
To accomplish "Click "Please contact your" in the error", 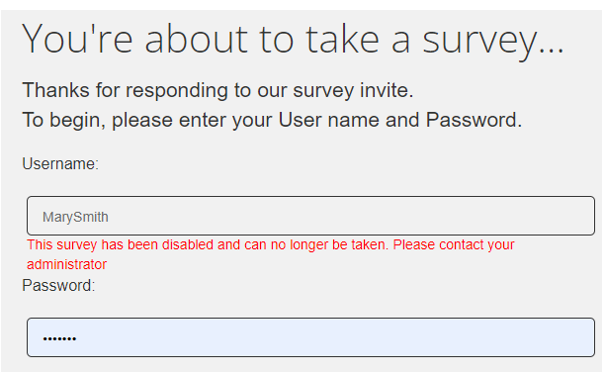I will point(453,245).
